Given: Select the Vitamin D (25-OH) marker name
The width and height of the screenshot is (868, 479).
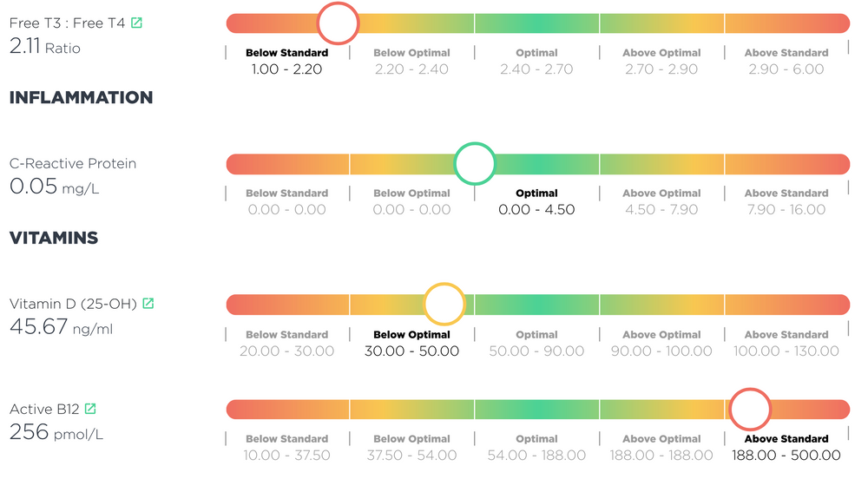Looking at the screenshot, I should (73, 304).
